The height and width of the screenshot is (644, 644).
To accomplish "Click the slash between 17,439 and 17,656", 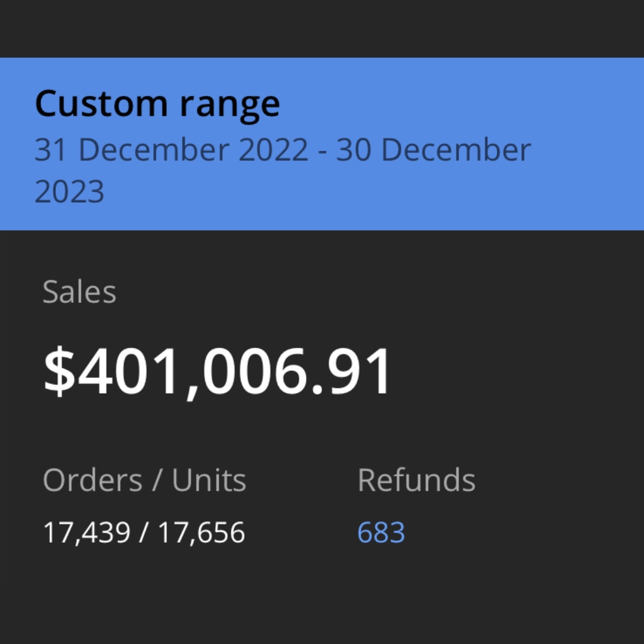I will 143,532.
